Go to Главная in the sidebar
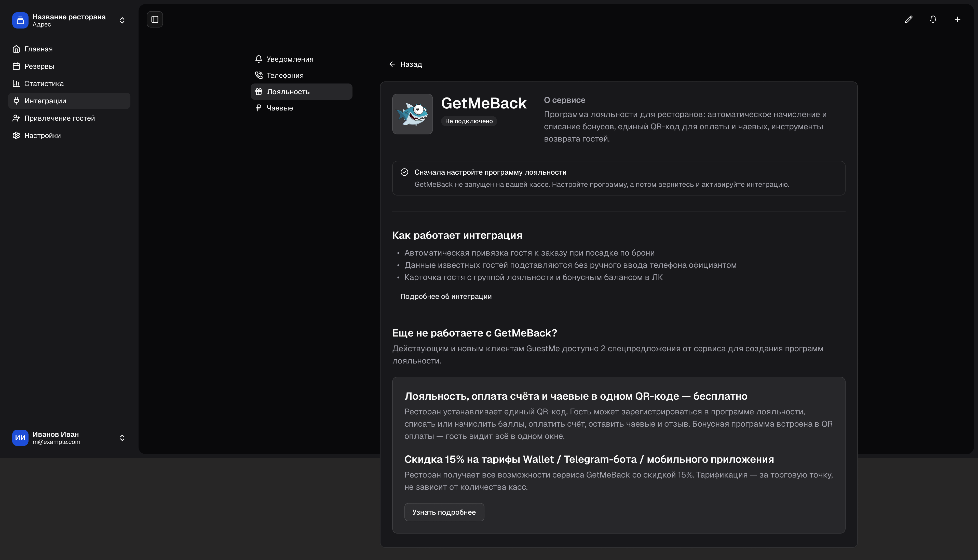Image resolution: width=978 pixels, height=560 pixels. tap(69, 49)
